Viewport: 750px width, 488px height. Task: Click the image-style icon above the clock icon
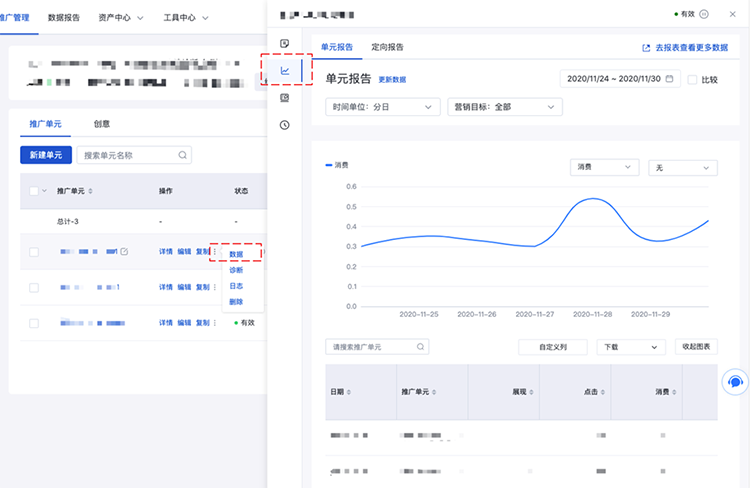pos(285,98)
